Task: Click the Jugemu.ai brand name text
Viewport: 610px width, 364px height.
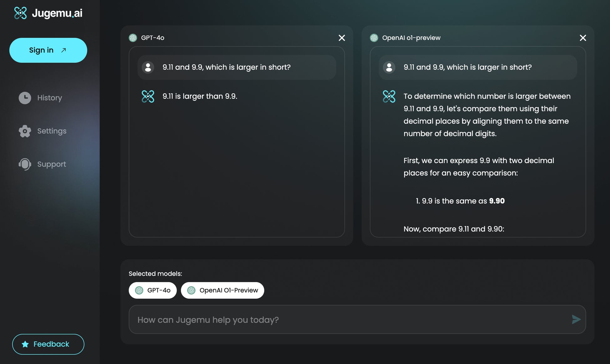Action: tap(57, 13)
